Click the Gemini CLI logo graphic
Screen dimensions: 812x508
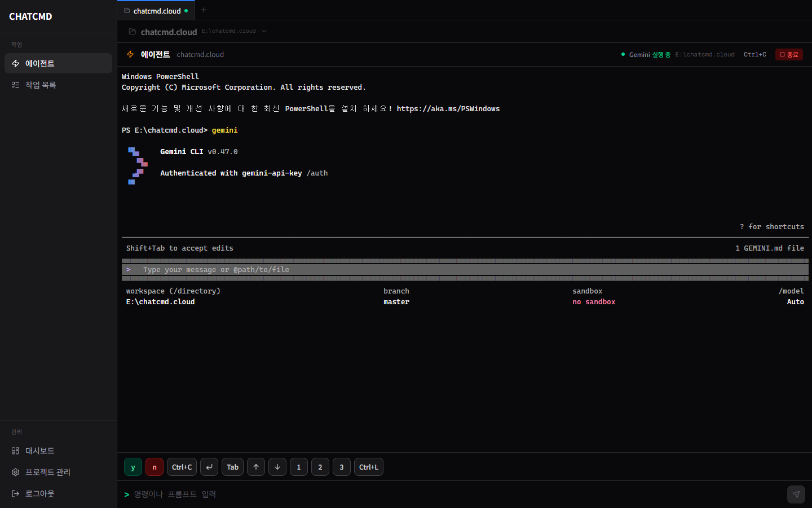(x=138, y=166)
